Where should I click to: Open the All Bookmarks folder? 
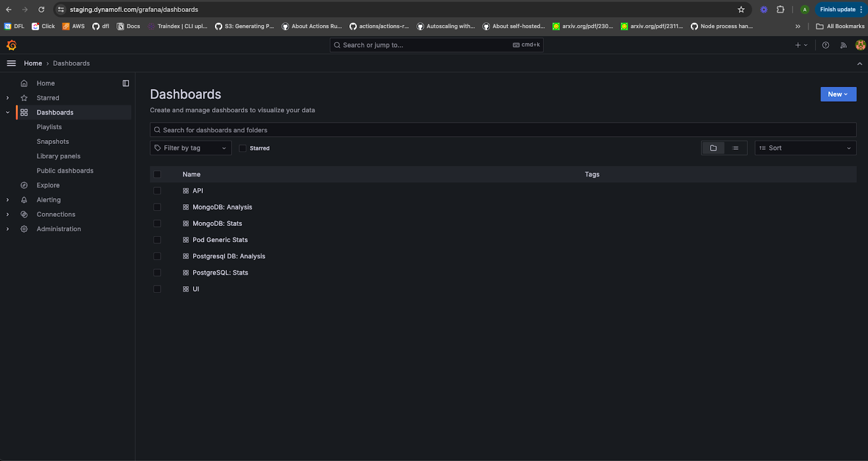(x=840, y=26)
